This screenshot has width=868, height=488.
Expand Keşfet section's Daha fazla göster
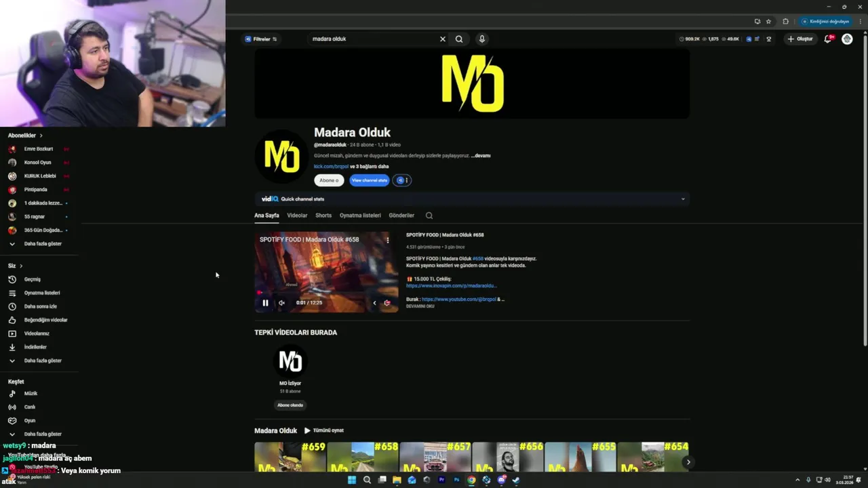(x=42, y=434)
